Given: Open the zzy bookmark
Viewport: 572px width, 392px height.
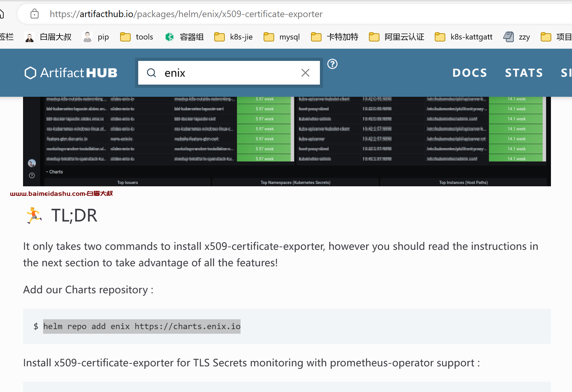Looking at the screenshot, I should pos(517,37).
